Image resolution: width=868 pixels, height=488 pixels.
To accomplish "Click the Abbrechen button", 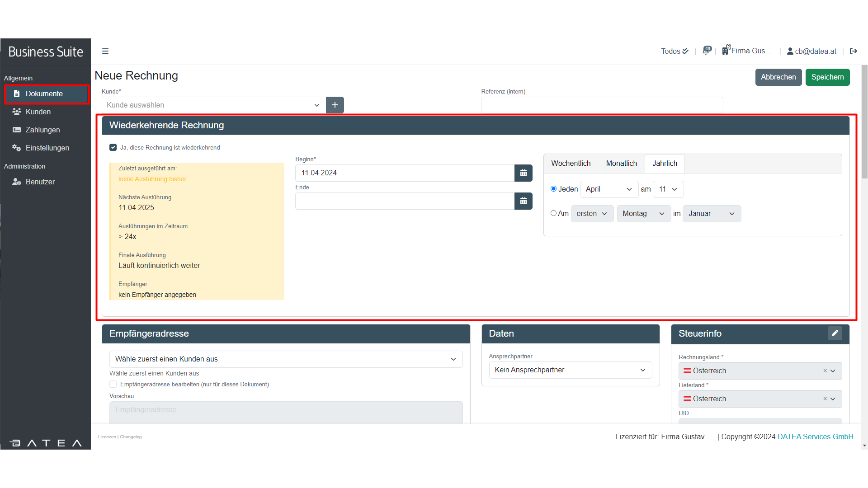I will 778,77.
